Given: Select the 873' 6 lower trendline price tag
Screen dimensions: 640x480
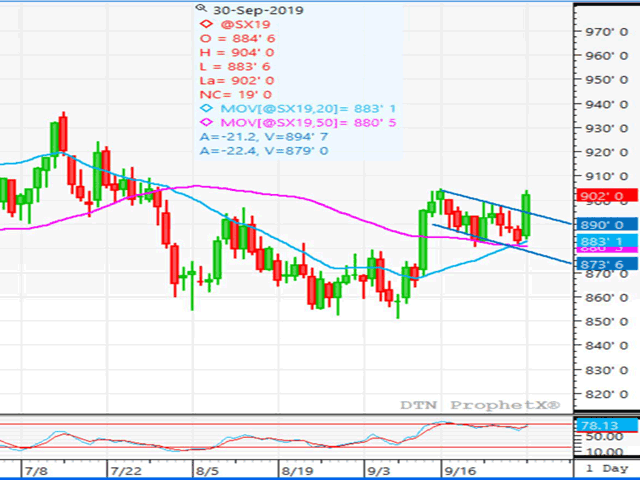Looking at the screenshot, I should coord(602,264).
